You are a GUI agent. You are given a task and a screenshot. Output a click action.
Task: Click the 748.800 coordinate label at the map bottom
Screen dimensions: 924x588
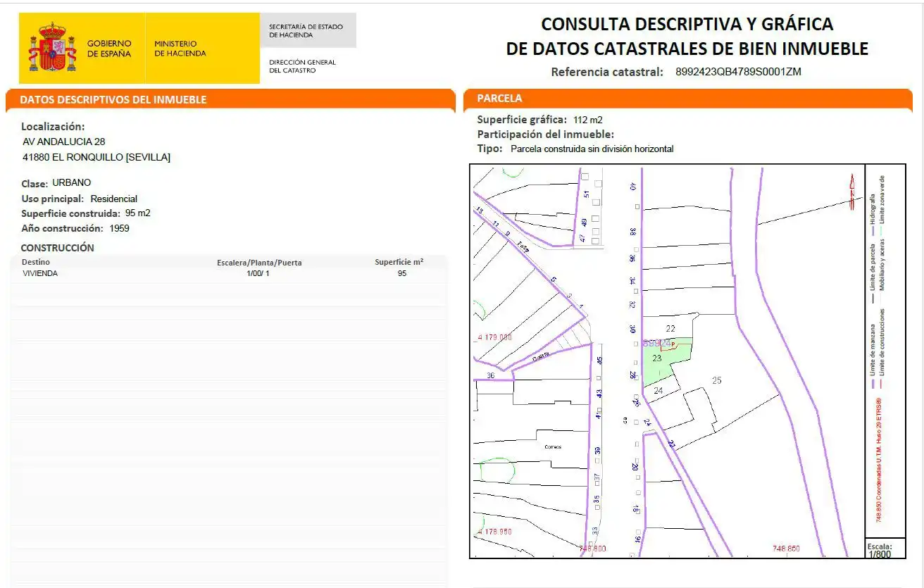(592, 549)
